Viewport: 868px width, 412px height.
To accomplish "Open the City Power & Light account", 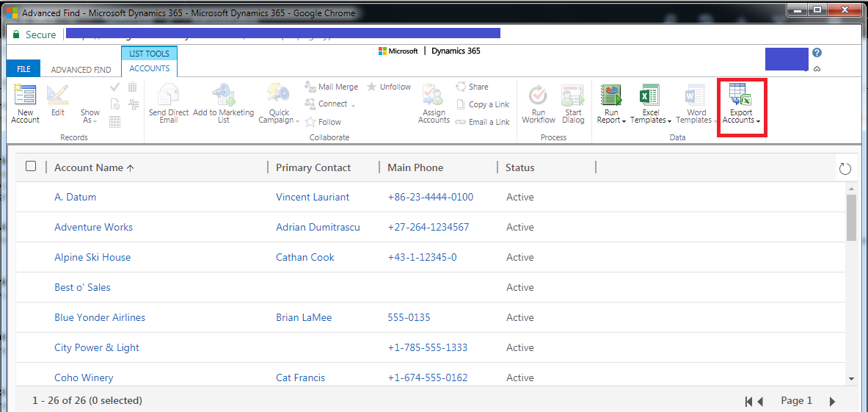I will (x=97, y=347).
